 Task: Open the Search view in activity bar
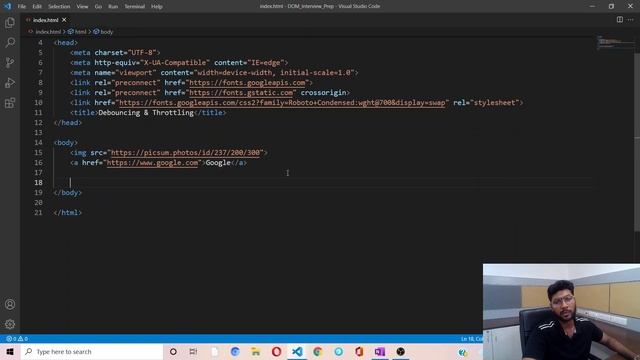10,42
